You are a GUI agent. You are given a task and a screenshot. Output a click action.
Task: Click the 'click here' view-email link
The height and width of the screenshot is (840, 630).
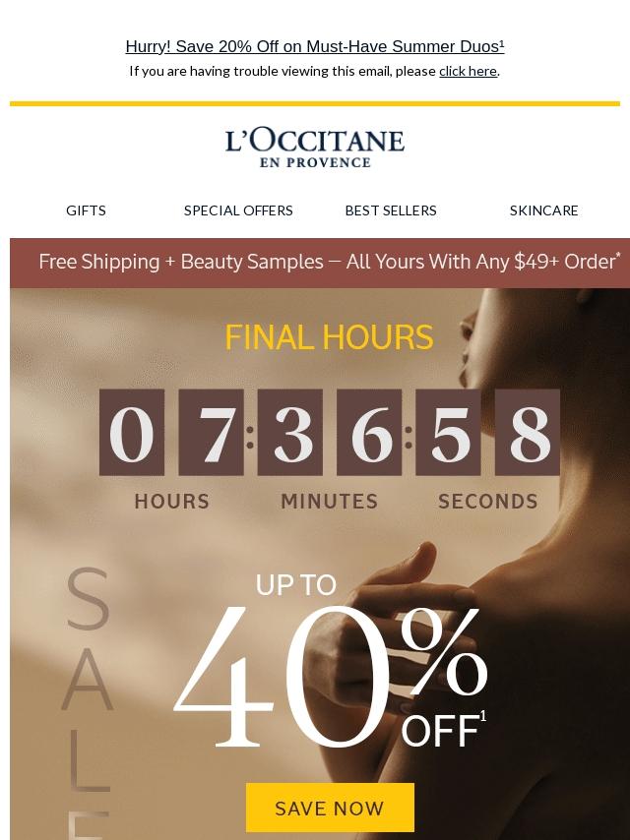(468, 71)
